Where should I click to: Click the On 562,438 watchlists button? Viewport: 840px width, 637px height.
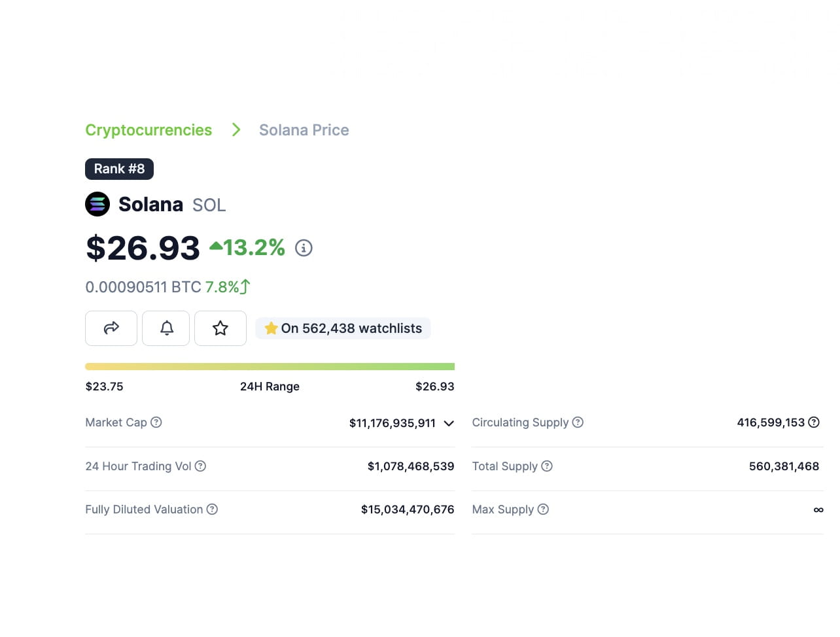[343, 328]
